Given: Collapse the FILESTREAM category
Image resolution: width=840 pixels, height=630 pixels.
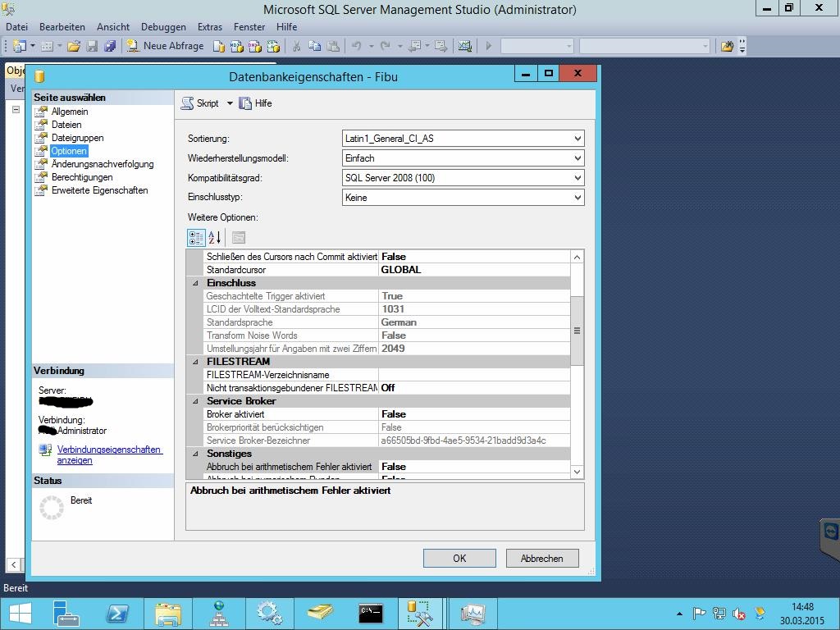Looking at the screenshot, I should [195, 362].
